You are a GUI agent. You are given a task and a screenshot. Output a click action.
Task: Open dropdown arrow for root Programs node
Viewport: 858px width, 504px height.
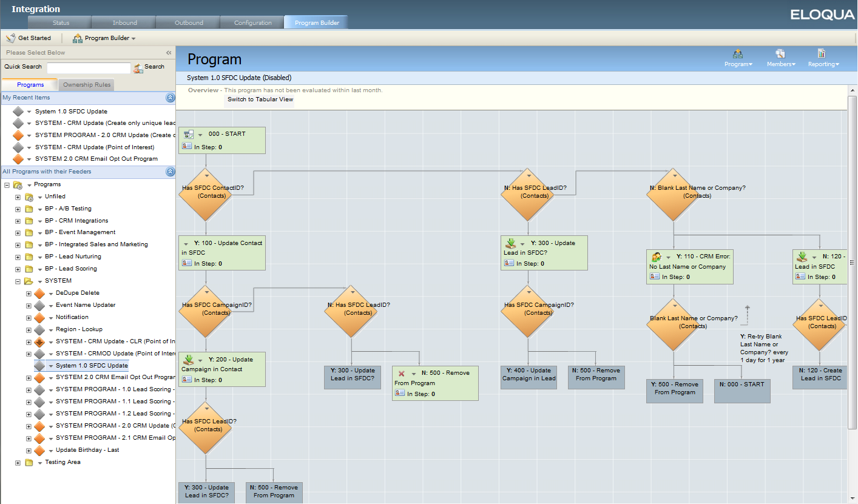(x=29, y=185)
